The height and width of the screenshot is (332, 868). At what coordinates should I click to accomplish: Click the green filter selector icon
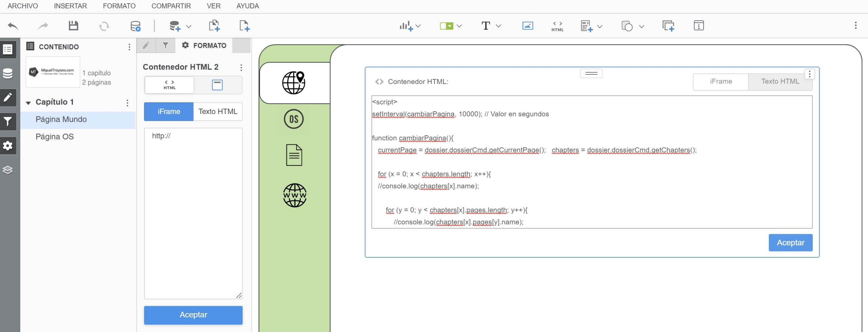446,26
